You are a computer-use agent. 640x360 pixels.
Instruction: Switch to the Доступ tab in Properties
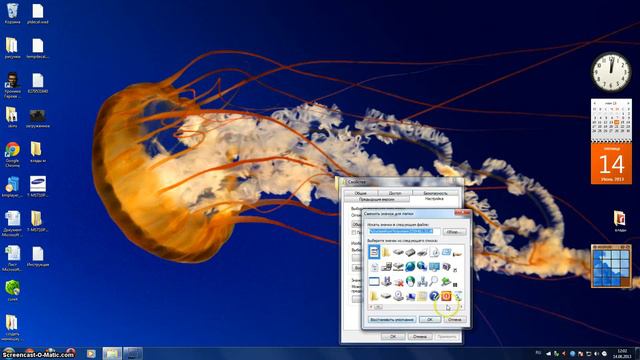point(395,193)
